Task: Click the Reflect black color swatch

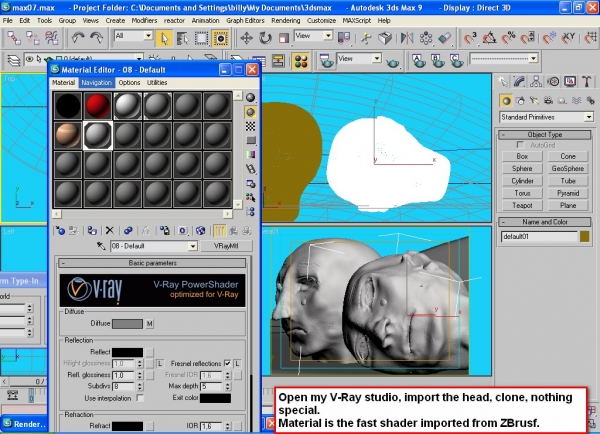Action: click(127, 352)
